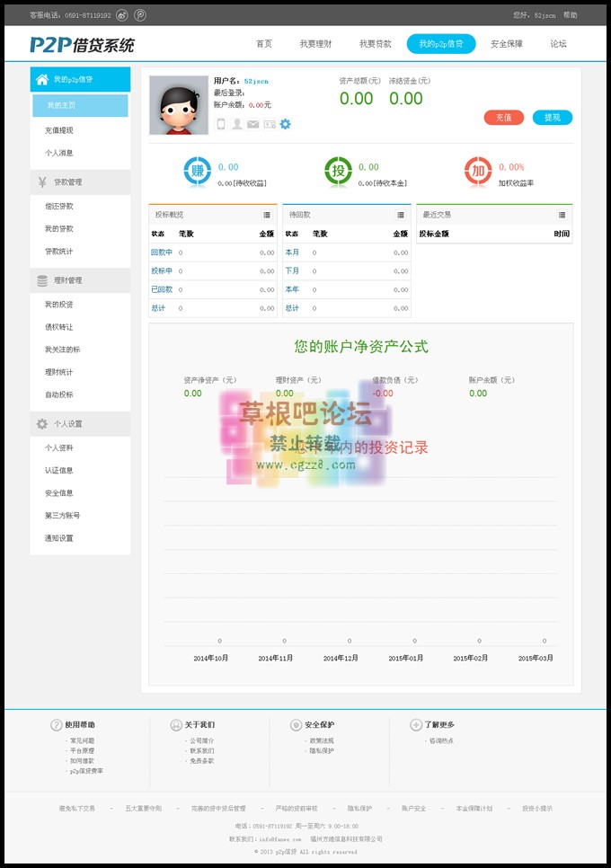611x868 pixels.
Task: Click the green 投 investment badge
Action: pos(338,171)
